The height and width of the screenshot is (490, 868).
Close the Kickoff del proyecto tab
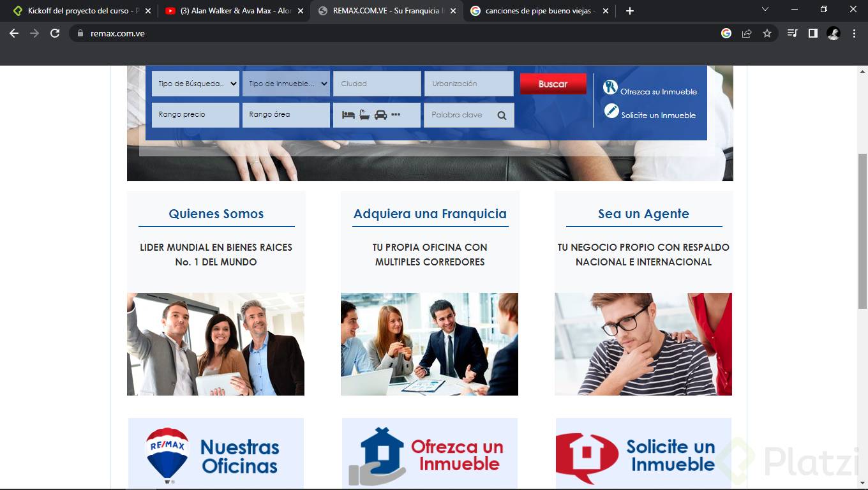(x=148, y=11)
